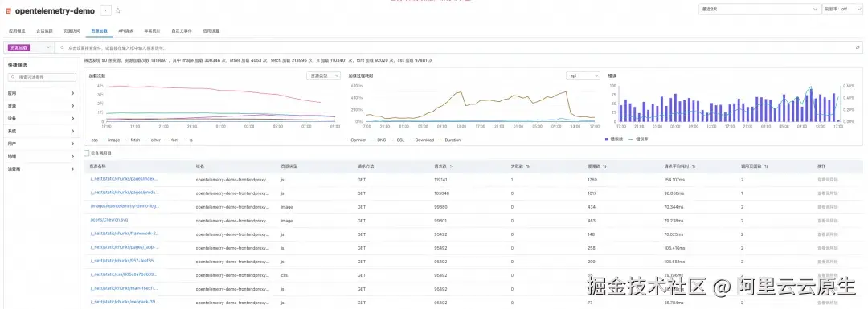Screen dimensions: 868x309
Task: Select the active 资源加载 tab
Action: point(100,31)
